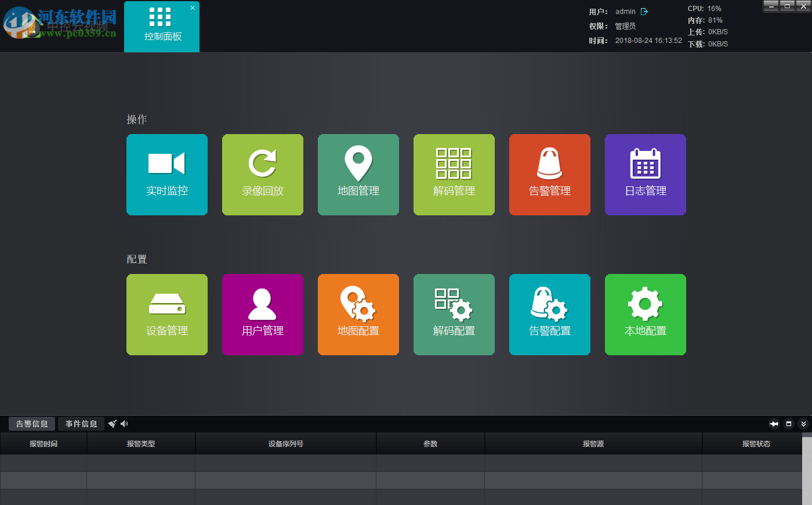Close the 控制面板 tab
Image resolution: width=812 pixels, height=505 pixels.
point(193,8)
